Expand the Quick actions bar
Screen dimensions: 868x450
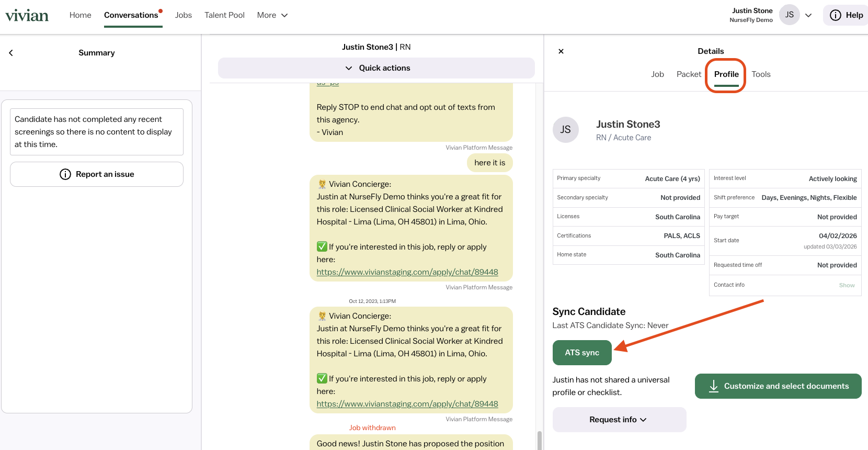tap(376, 68)
